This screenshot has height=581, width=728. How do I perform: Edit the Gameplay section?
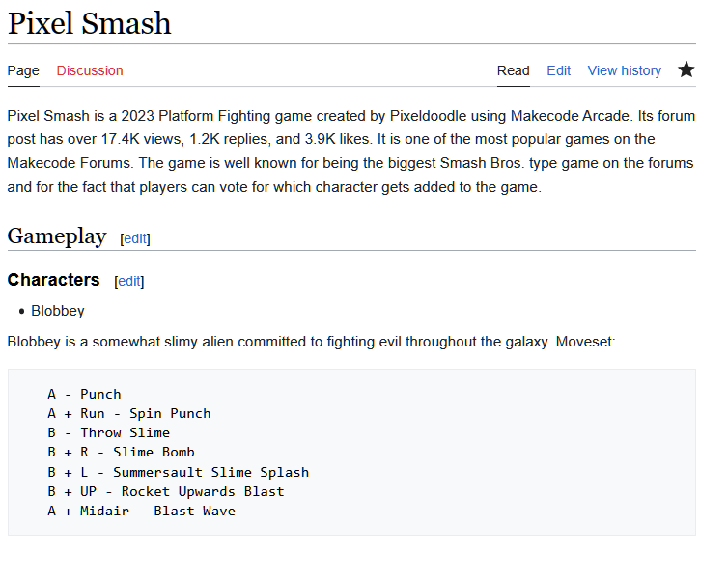135,238
